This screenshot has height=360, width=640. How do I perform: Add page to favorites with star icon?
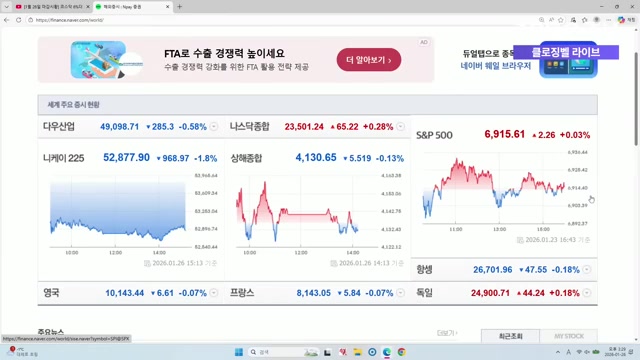tap(561, 20)
